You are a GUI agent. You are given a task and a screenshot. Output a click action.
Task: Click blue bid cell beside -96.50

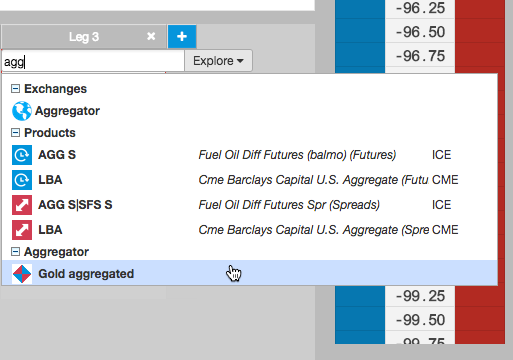(x=360, y=31)
